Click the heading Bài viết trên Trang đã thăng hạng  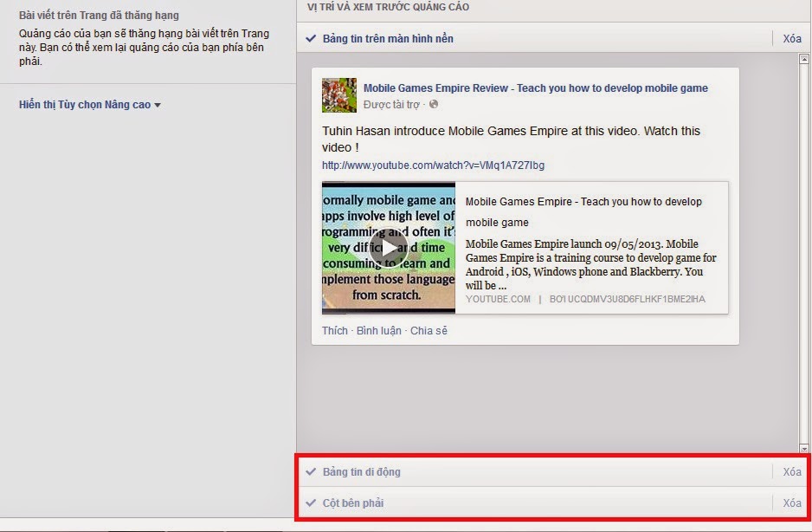coord(99,16)
